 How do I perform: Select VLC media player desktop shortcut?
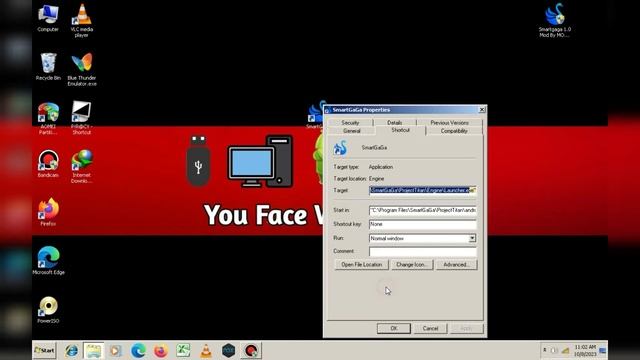click(x=82, y=20)
